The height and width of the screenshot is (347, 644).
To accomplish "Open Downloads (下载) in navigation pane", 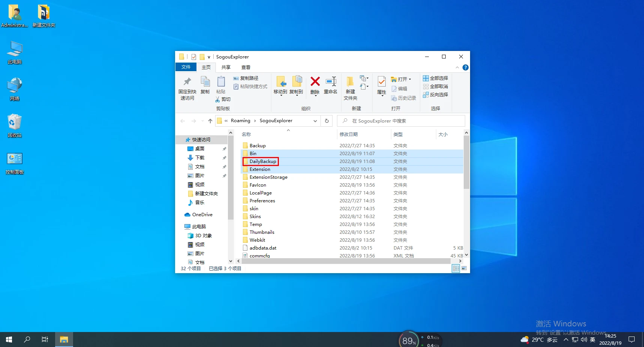I will [200, 158].
